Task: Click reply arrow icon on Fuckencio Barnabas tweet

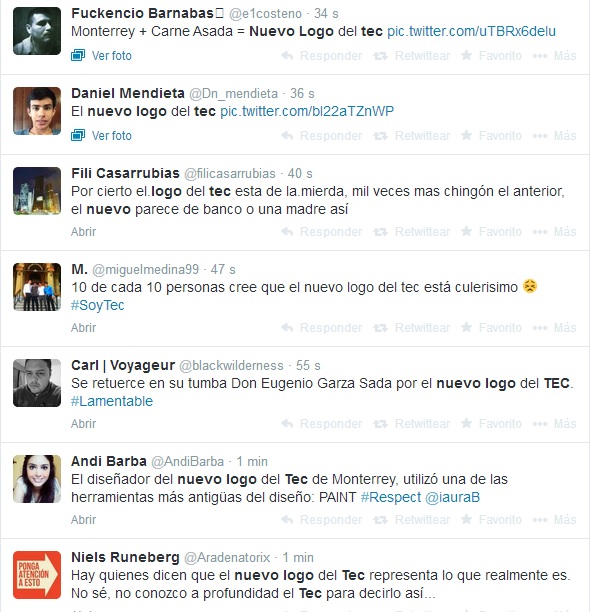Action: pyautogui.click(x=287, y=55)
